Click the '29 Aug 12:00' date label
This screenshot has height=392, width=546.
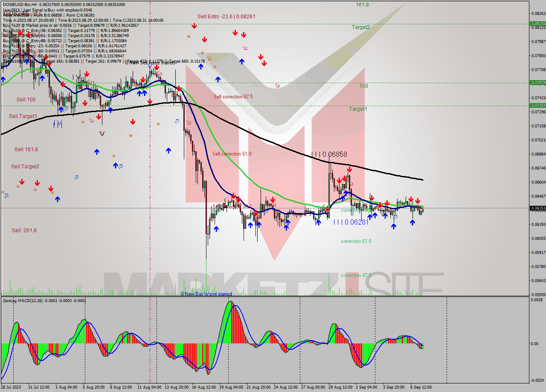click(x=340, y=387)
